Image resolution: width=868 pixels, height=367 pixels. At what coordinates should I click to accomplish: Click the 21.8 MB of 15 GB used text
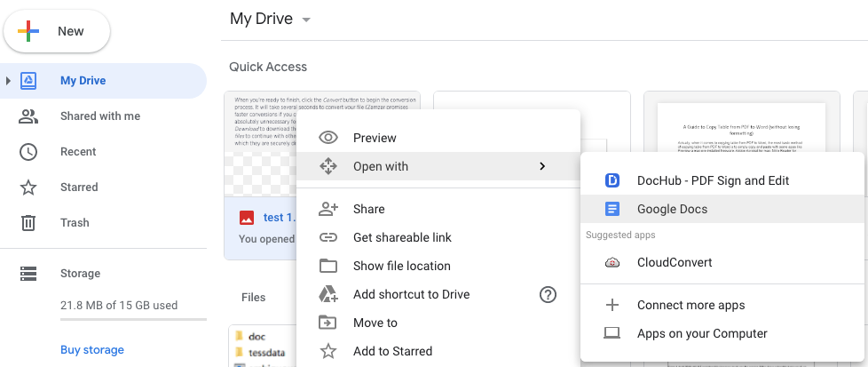pyautogui.click(x=119, y=306)
